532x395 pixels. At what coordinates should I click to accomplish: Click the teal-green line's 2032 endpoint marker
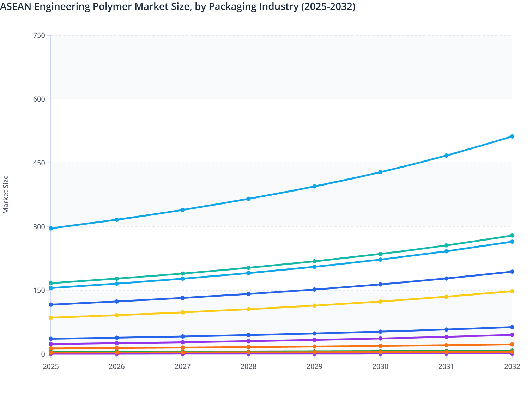512,235
